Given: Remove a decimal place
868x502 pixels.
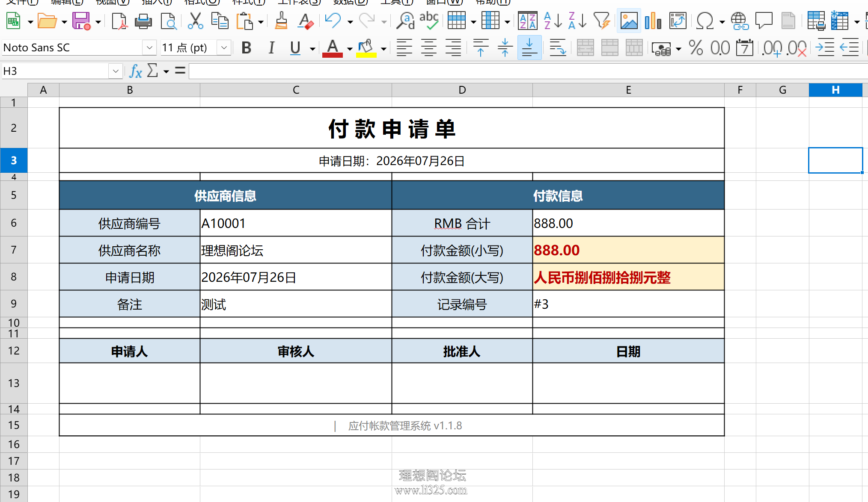Looking at the screenshot, I should pyautogui.click(x=797, y=48).
